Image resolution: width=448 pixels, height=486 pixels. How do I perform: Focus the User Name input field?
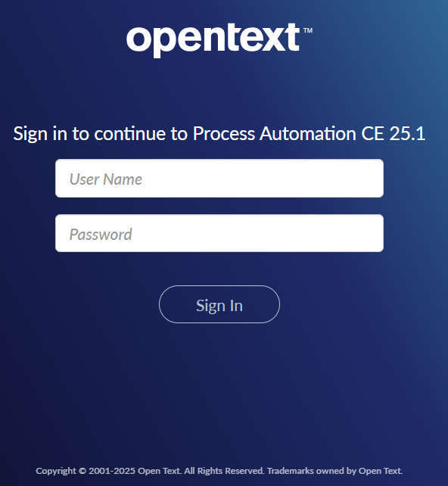(219, 178)
